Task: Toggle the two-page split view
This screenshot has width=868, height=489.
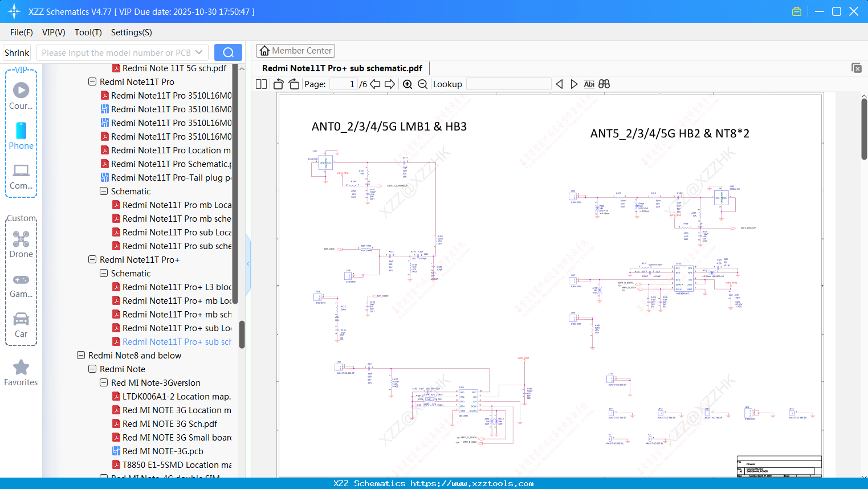Action: (x=262, y=84)
